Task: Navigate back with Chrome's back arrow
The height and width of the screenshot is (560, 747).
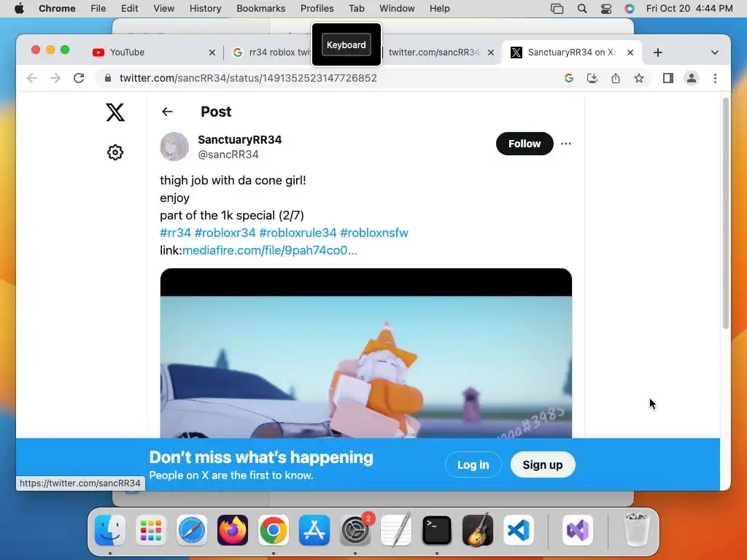Action: click(32, 78)
